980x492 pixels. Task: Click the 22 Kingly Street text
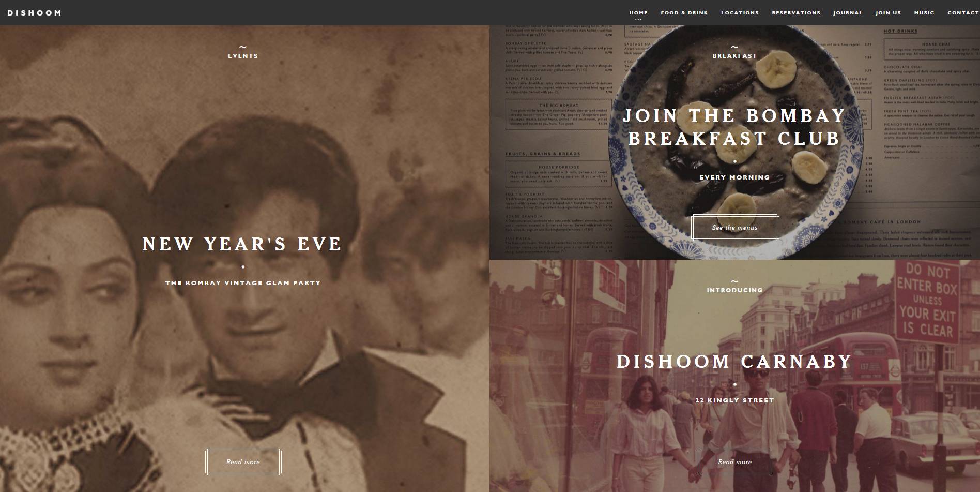point(734,400)
